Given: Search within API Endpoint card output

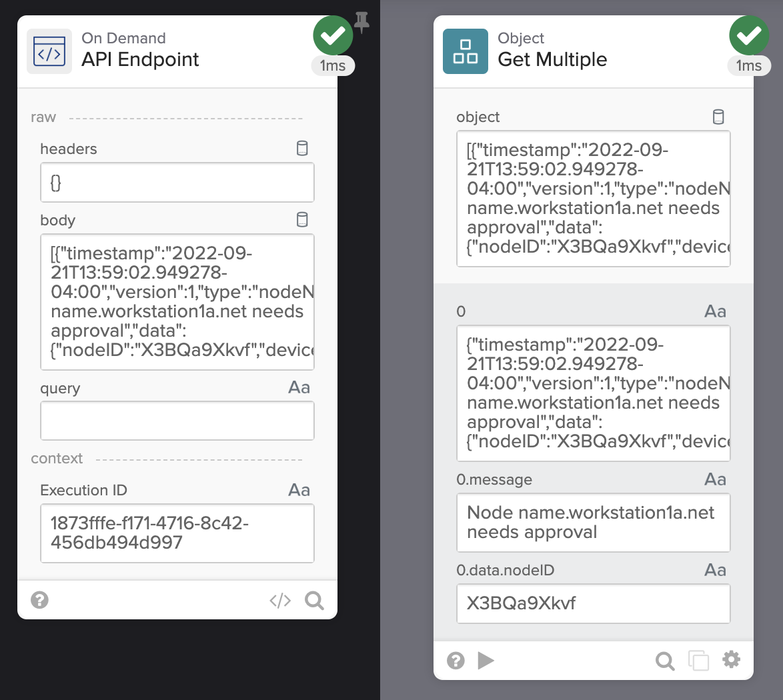Looking at the screenshot, I should pyautogui.click(x=314, y=601).
